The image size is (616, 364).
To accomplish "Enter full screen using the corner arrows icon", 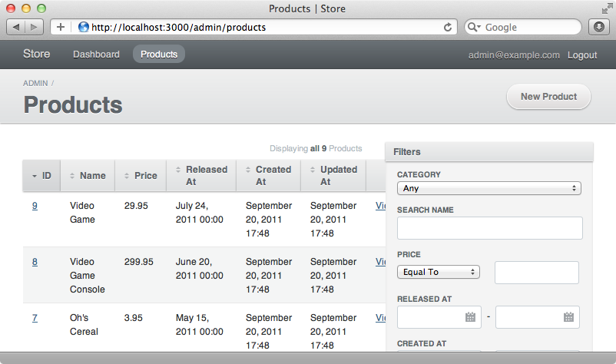I will click(607, 8).
